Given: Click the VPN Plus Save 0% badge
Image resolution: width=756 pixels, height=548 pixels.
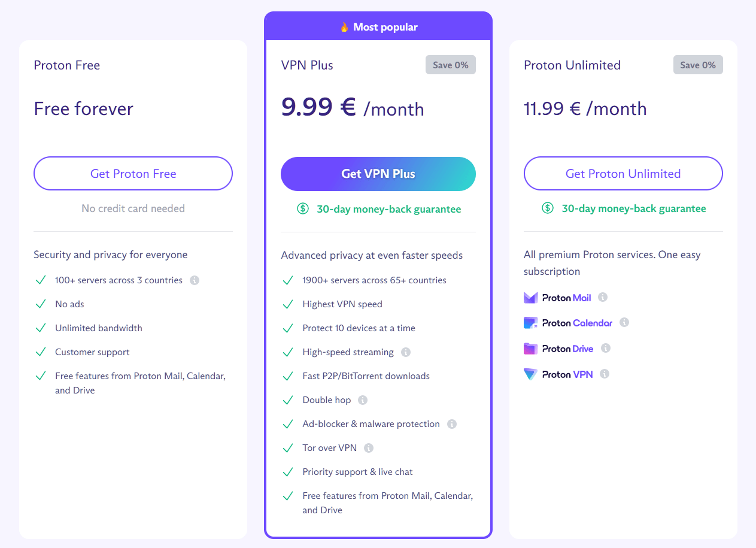Looking at the screenshot, I should pyautogui.click(x=450, y=65).
